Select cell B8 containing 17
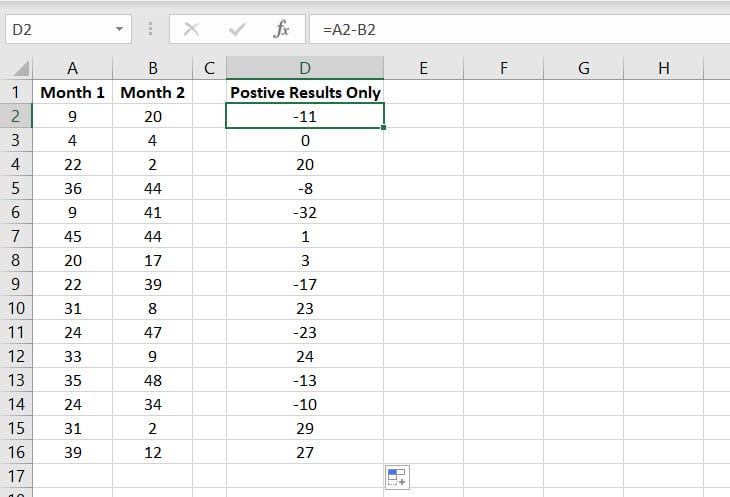730x497 pixels. (153, 260)
